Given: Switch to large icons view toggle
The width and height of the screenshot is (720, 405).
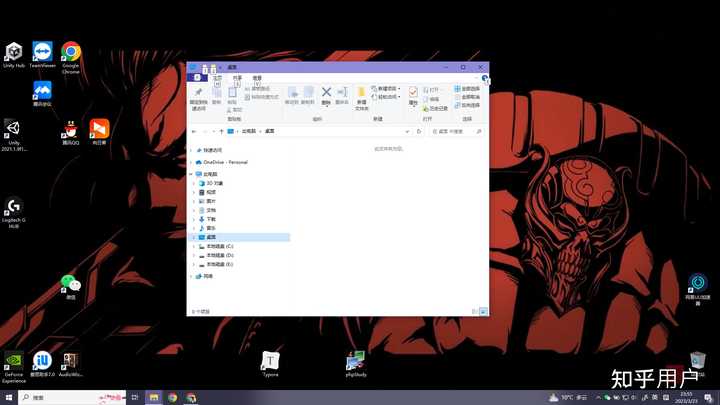Looking at the screenshot, I should [x=483, y=311].
